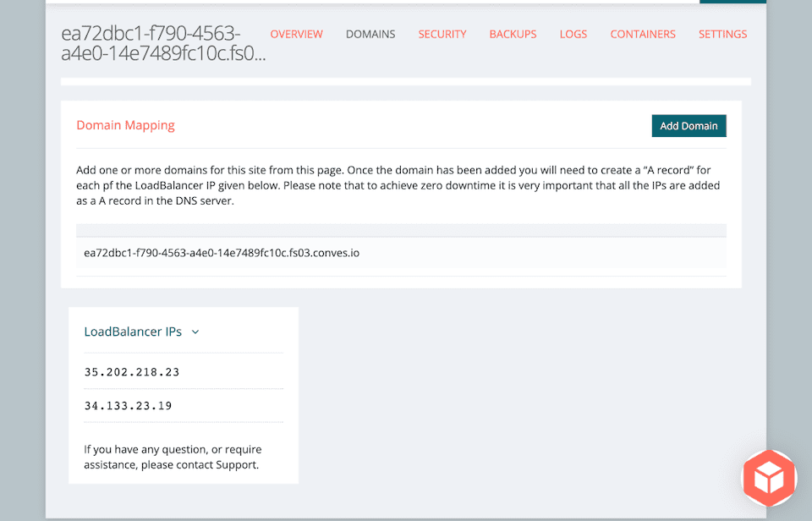
Task: Click the teal bar at top right
Action: point(732,3)
